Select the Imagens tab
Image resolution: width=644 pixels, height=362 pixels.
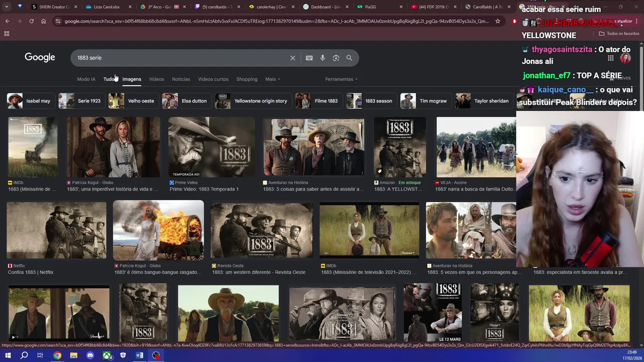[132, 79]
